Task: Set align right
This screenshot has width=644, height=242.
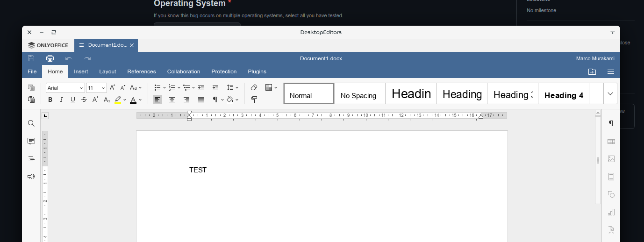Action: (x=186, y=100)
